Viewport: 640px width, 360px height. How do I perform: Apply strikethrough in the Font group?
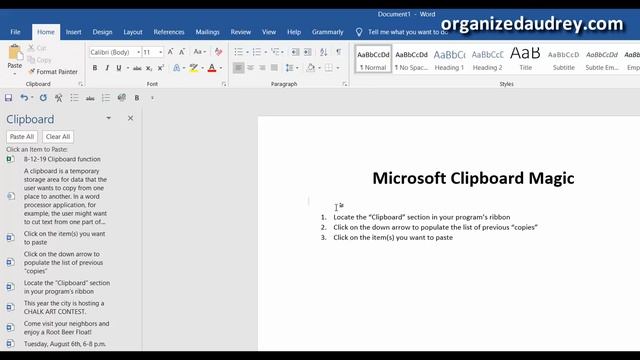pos(137,68)
